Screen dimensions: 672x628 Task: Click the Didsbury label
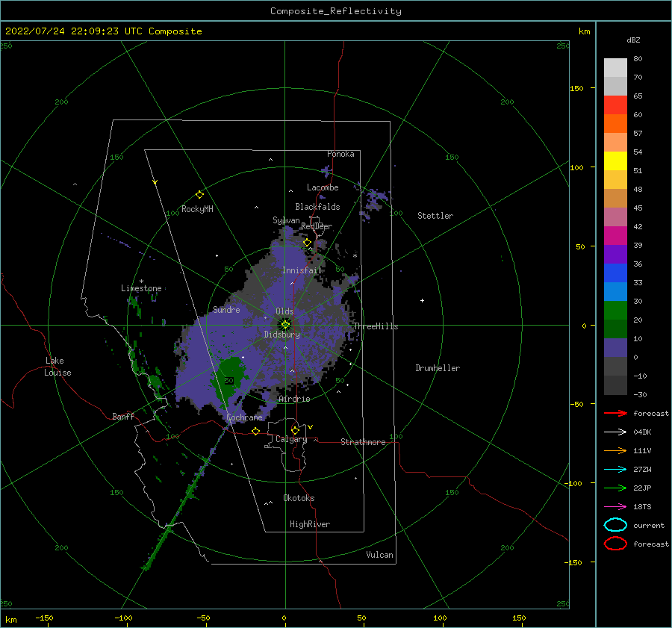coord(282,335)
